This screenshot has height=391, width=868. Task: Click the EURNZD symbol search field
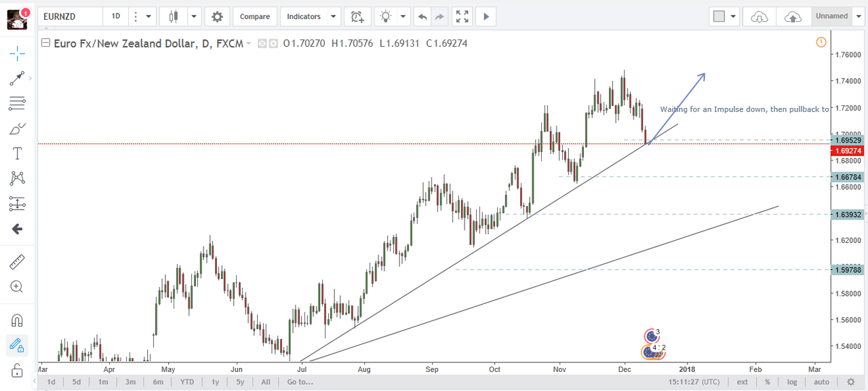click(x=70, y=16)
